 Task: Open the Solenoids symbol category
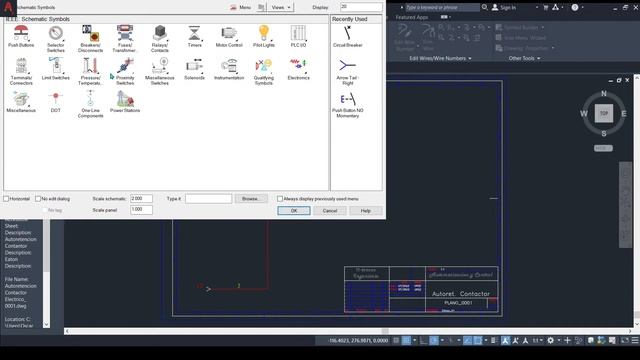(194, 69)
